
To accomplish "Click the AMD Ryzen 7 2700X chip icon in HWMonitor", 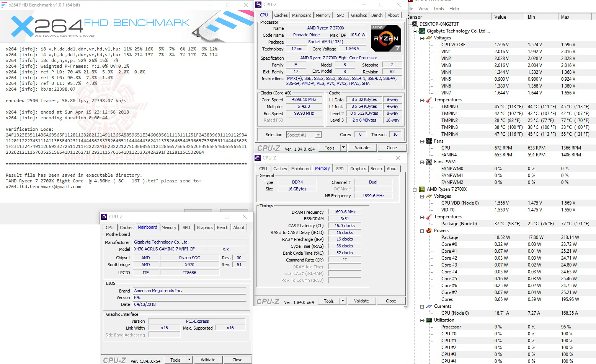I will (x=422, y=189).
